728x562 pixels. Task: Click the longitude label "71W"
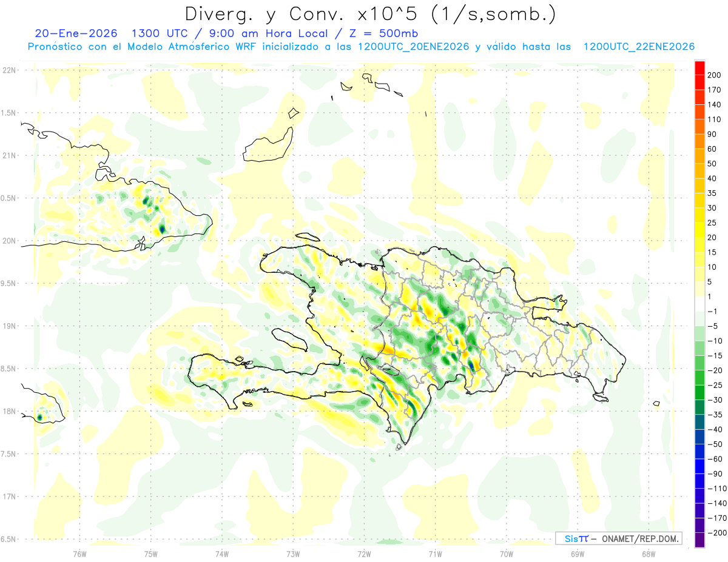coord(435,554)
